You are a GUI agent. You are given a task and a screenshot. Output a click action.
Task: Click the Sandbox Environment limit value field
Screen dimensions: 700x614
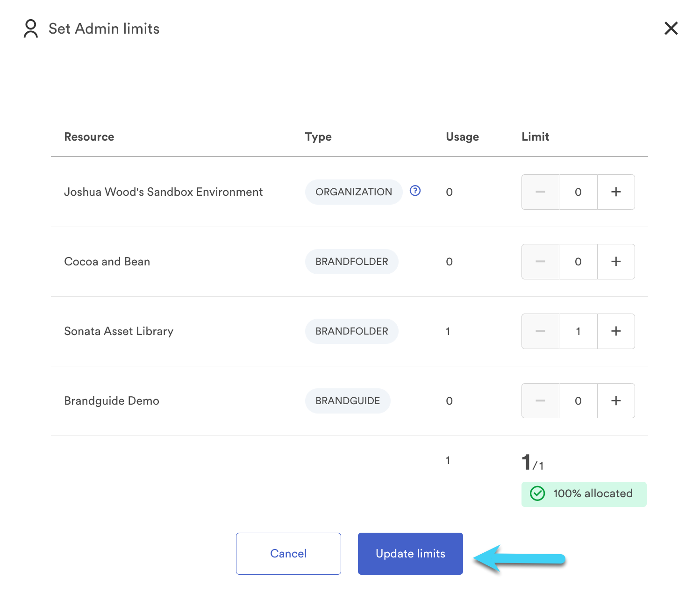point(578,192)
